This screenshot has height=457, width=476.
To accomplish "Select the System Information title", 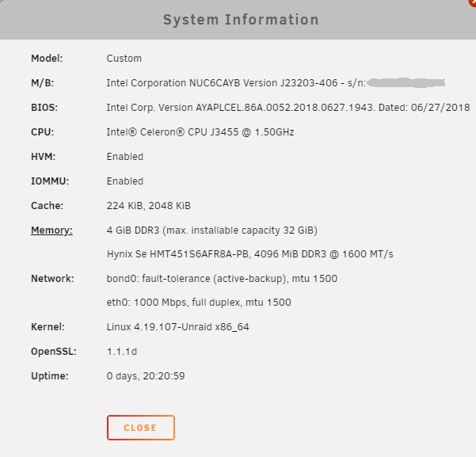I will click(x=241, y=20).
